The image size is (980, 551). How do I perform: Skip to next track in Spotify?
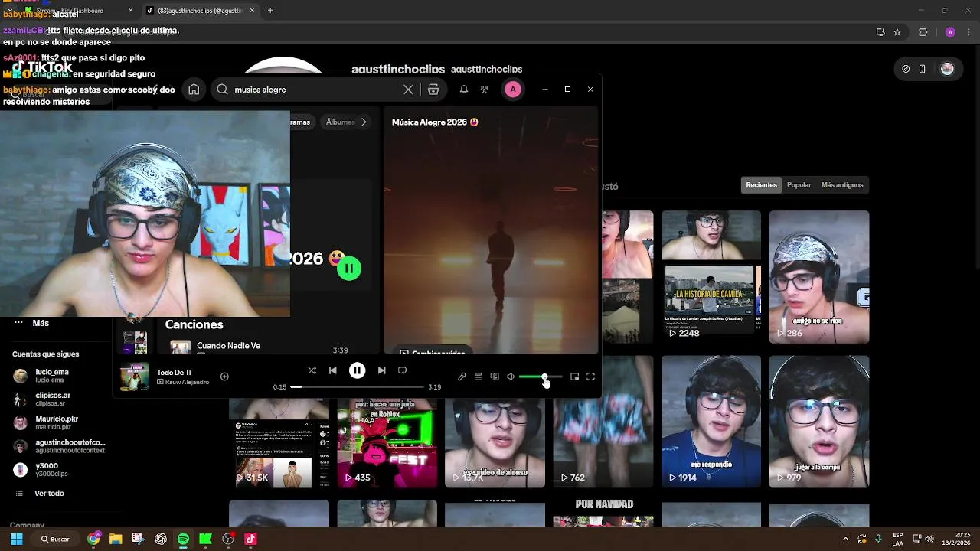click(381, 370)
